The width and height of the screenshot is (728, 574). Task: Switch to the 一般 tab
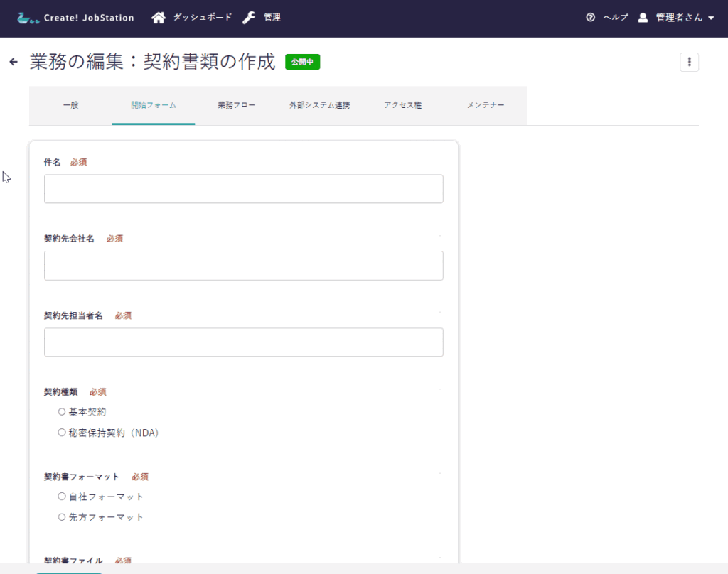[x=70, y=105]
